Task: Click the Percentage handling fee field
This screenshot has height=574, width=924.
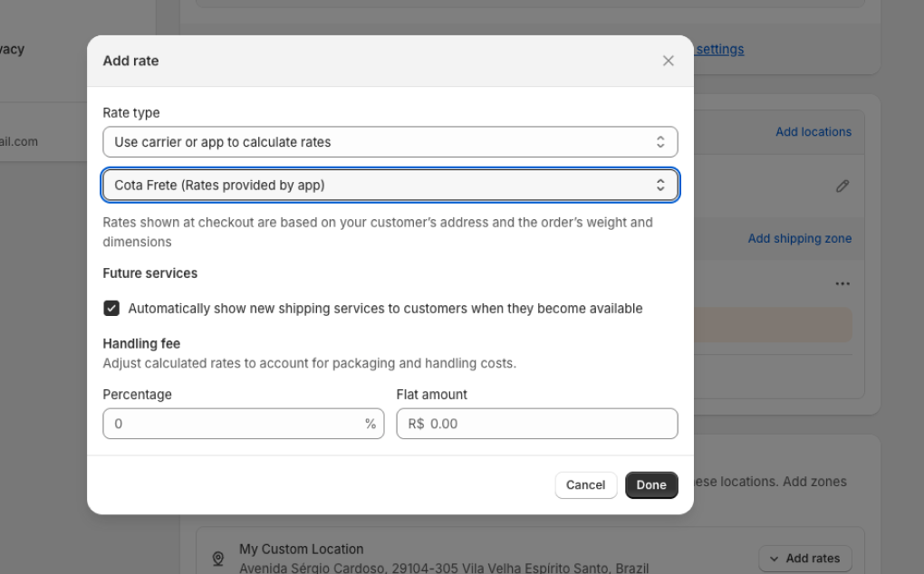Action: point(234,424)
